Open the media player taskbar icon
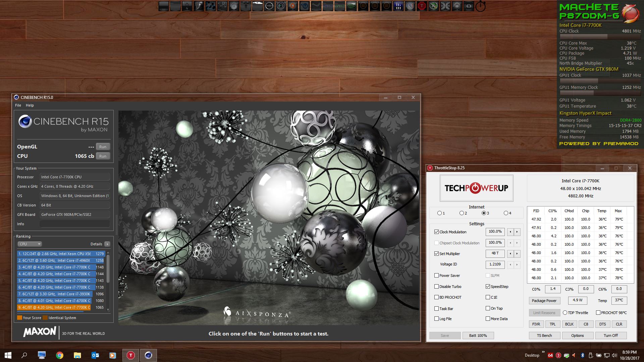Image resolution: width=644 pixels, height=362 pixels. pyautogui.click(x=113, y=355)
